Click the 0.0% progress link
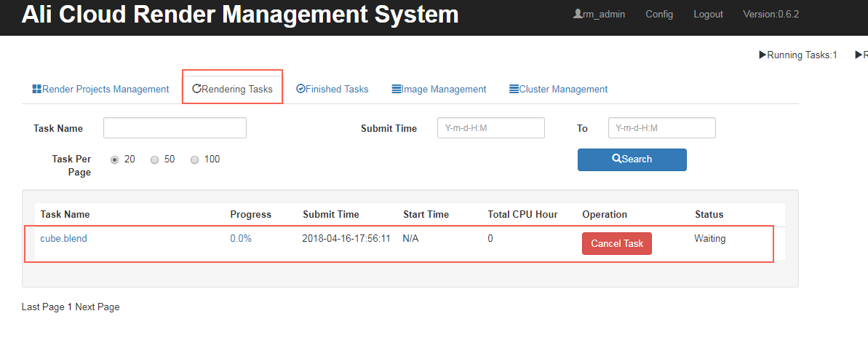 click(x=241, y=239)
